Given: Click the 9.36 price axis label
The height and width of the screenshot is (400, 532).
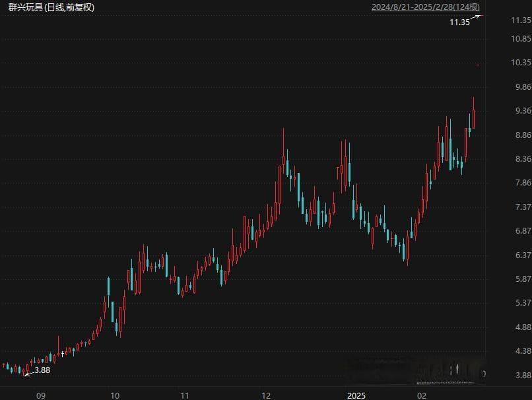Looking at the screenshot, I should 523,111.
